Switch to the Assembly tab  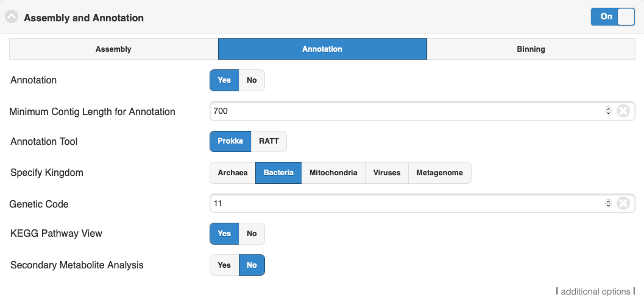click(x=113, y=49)
